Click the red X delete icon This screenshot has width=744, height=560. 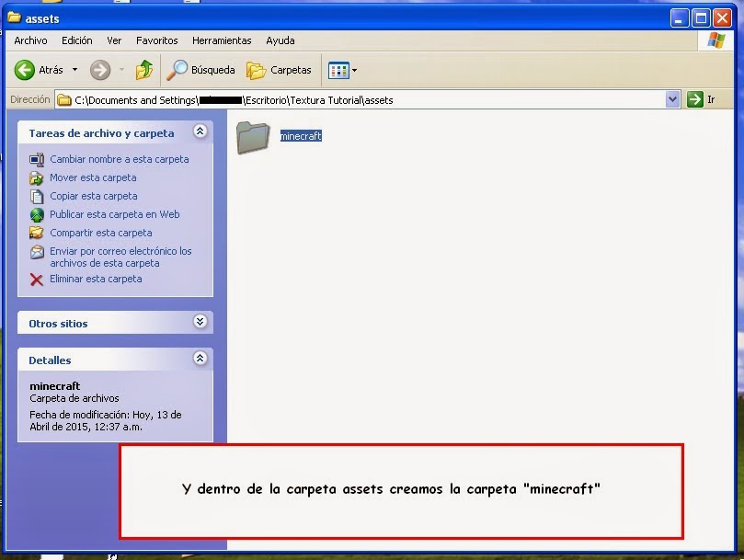pos(37,280)
